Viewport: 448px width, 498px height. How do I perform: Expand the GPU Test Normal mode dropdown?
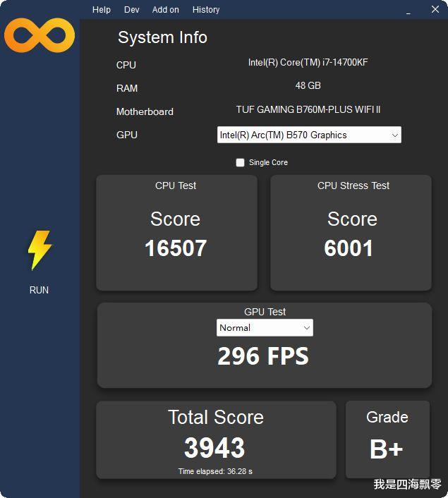(265, 328)
